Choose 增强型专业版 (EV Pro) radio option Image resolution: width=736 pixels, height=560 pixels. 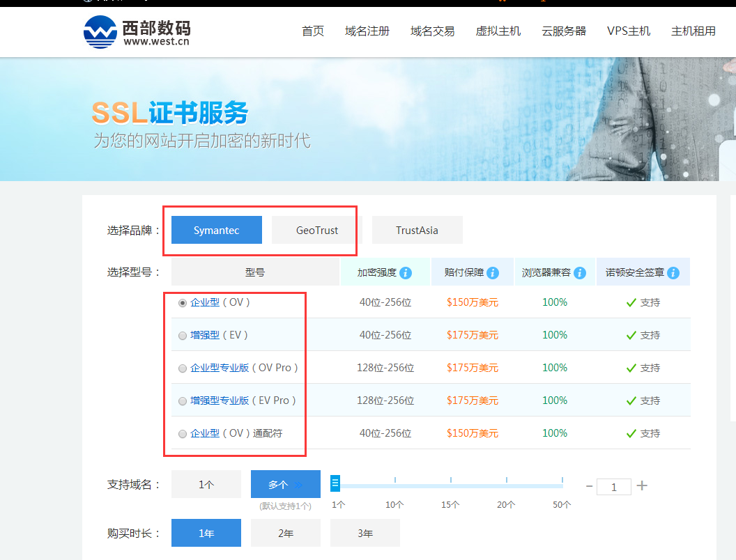183,401
